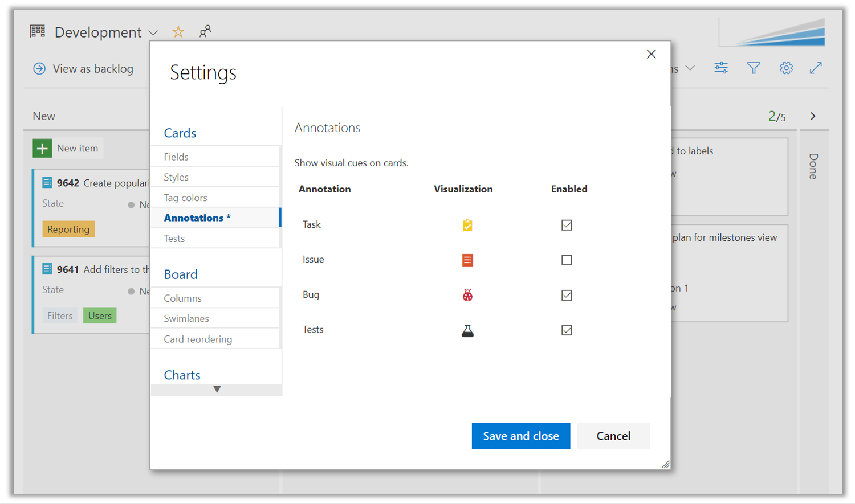Click the team members icon beside the star
The height and width of the screenshot is (504, 855).
tap(205, 32)
